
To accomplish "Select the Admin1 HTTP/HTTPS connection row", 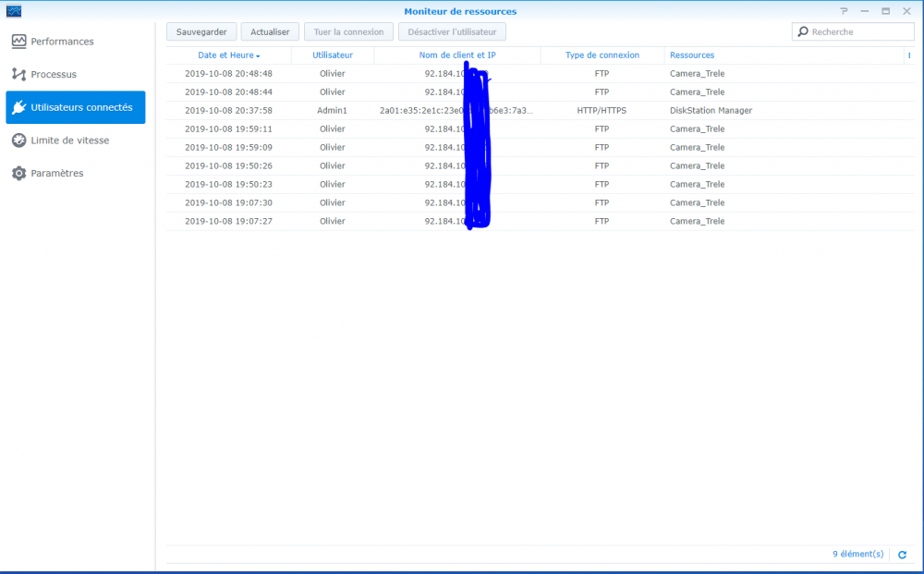I will [x=540, y=110].
